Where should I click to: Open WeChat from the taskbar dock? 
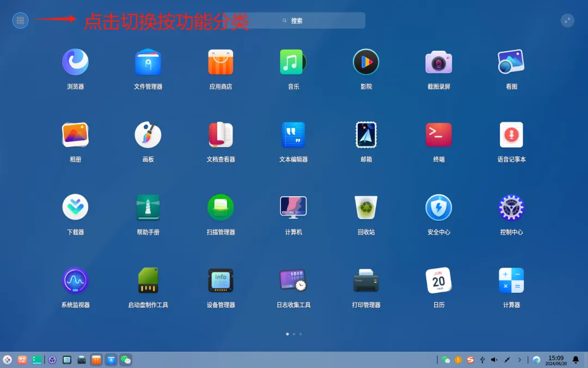tap(126, 360)
